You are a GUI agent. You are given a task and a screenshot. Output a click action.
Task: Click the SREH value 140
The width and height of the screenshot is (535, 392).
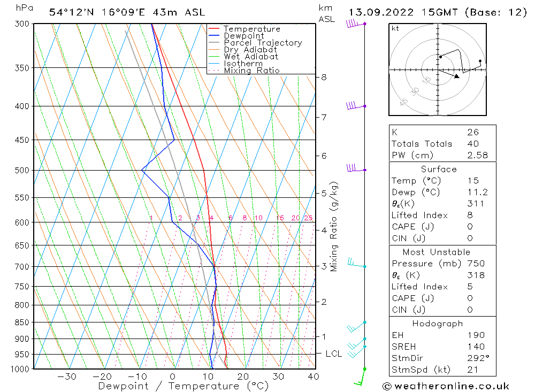[x=476, y=347]
